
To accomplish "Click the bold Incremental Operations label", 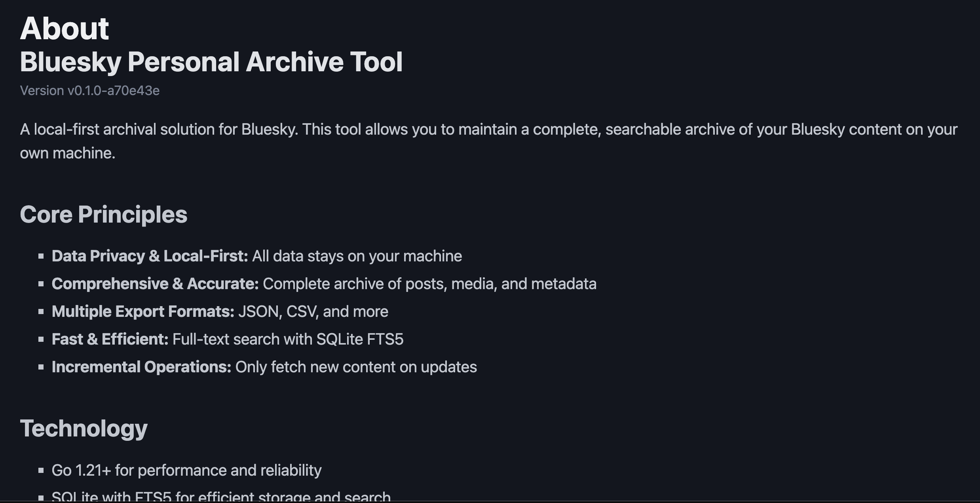I will pos(141,367).
